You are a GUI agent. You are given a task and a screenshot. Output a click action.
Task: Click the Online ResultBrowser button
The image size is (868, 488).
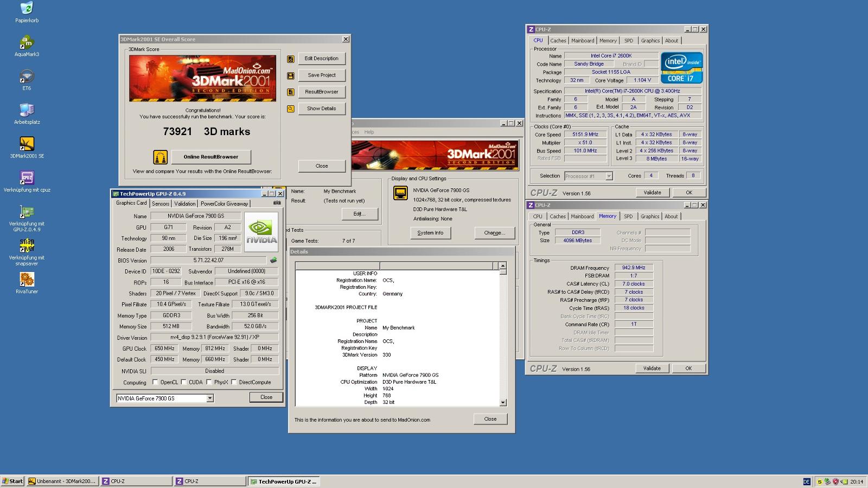tap(211, 157)
